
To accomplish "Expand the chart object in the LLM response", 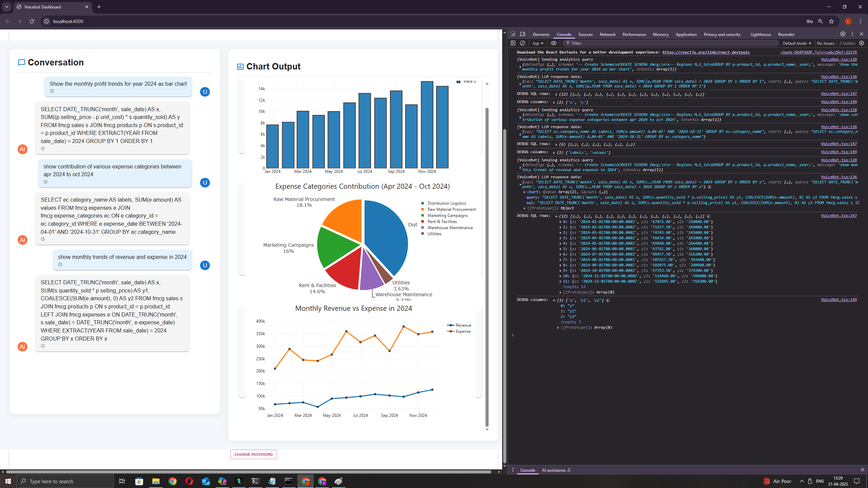I will [x=525, y=192].
